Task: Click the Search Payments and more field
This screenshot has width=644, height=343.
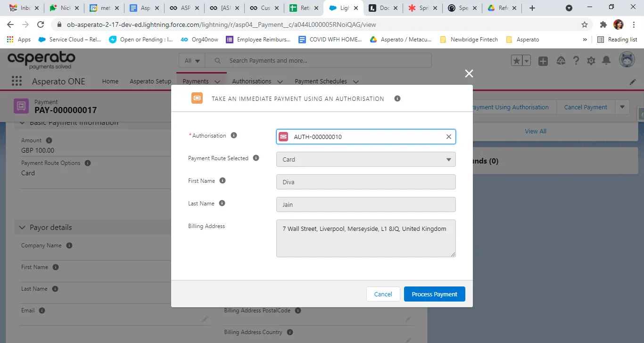Action: pos(319,60)
